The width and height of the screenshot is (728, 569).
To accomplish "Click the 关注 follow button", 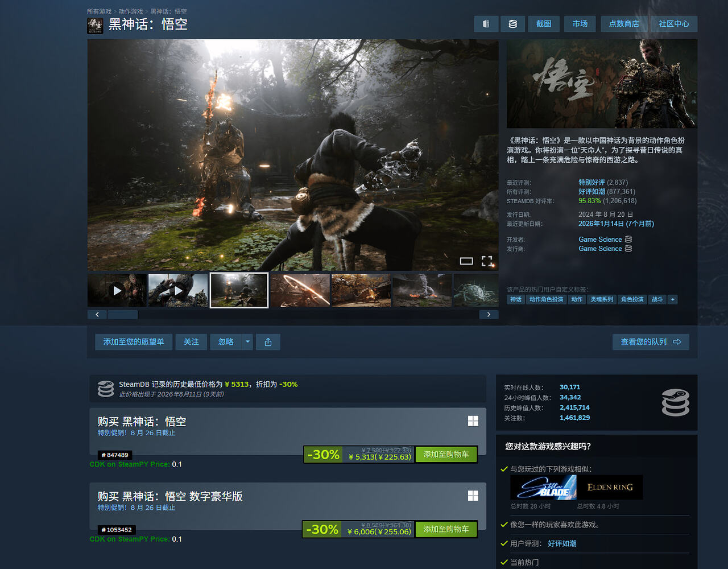I will point(191,342).
